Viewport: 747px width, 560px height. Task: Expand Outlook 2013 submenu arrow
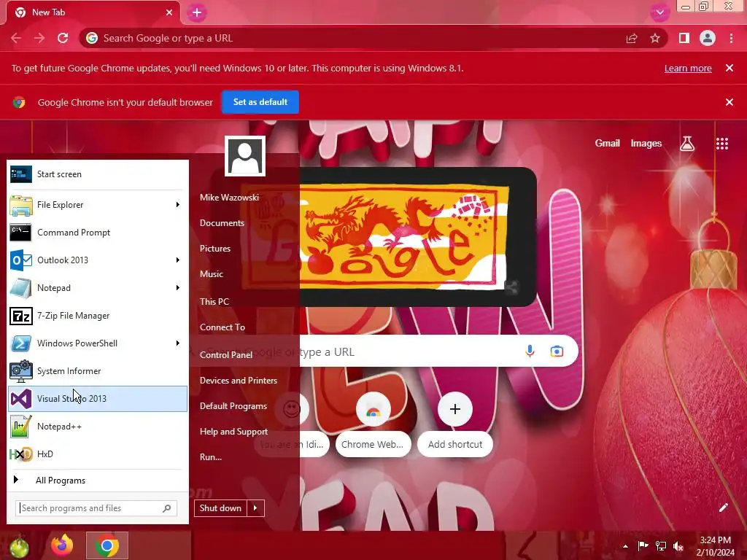click(x=178, y=260)
